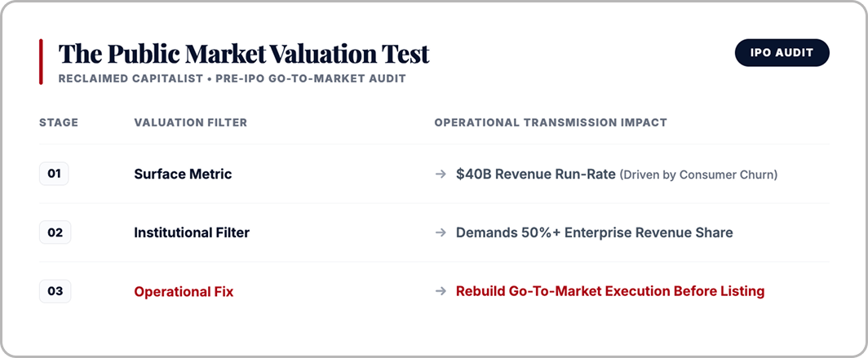
Task: Click the red Operational Fix label
Action: (184, 292)
